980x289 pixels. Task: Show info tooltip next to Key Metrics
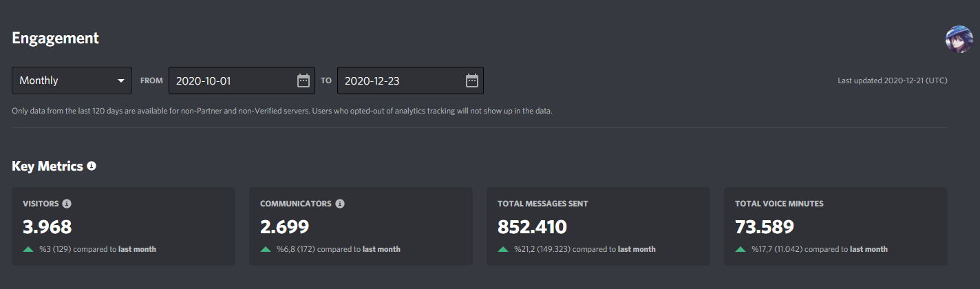coord(92,166)
